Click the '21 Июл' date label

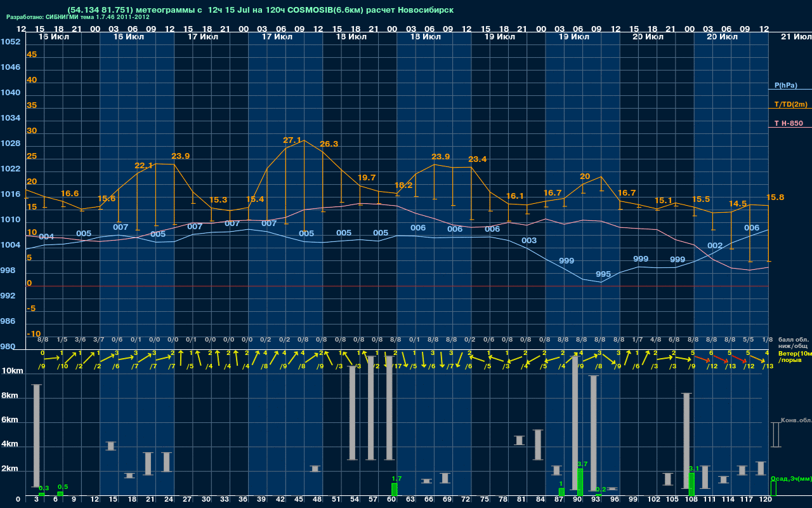796,37
